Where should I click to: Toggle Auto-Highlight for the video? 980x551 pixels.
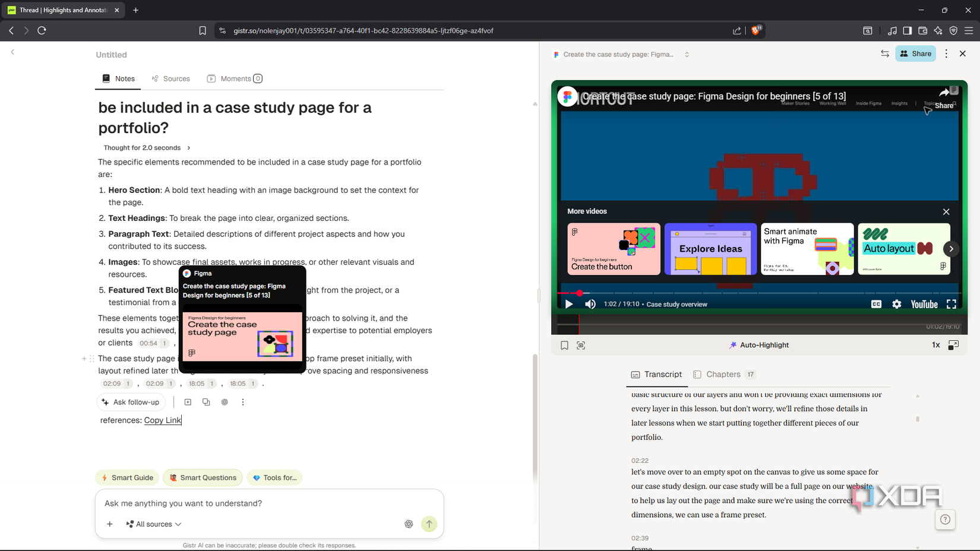pyautogui.click(x=758, y=344)
